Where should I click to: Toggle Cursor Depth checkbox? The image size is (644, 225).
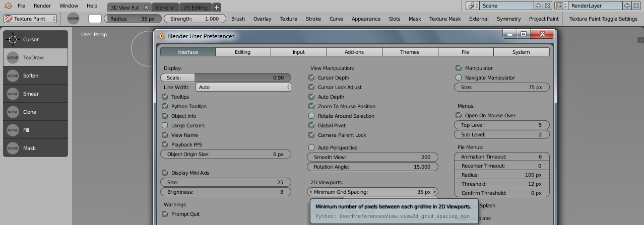point(311,78)
